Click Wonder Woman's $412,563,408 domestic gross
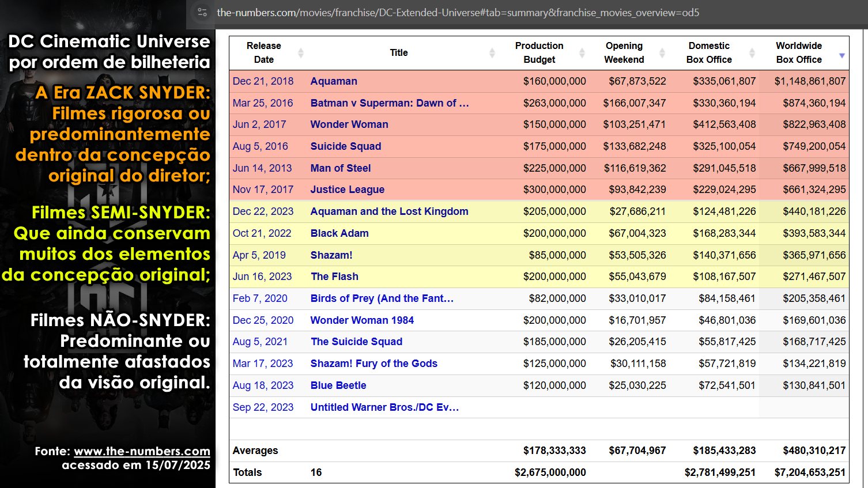The image size is (868, 488). (724, 124)
